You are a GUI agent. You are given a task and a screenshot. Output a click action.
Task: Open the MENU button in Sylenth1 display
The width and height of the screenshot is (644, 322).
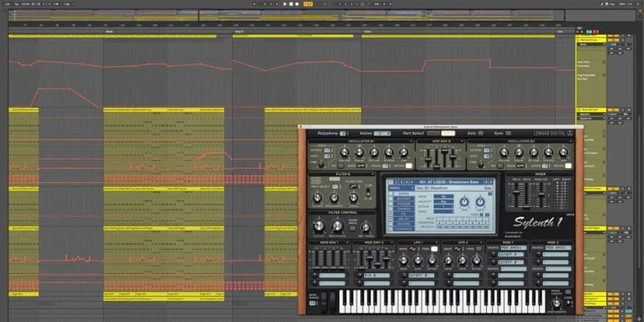point(401,188)
